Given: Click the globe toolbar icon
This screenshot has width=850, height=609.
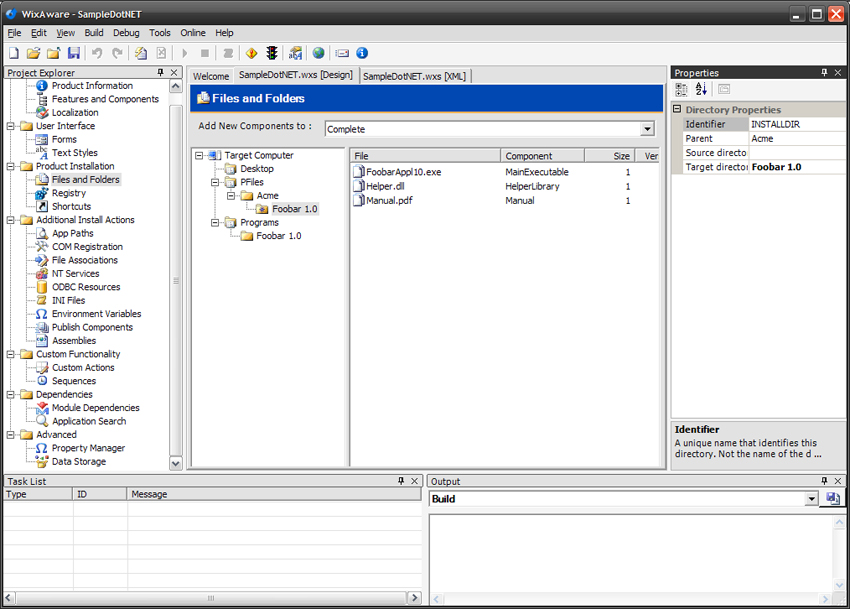Looking at the screenshot, I should pyautogui.click(x=319, y=53).
